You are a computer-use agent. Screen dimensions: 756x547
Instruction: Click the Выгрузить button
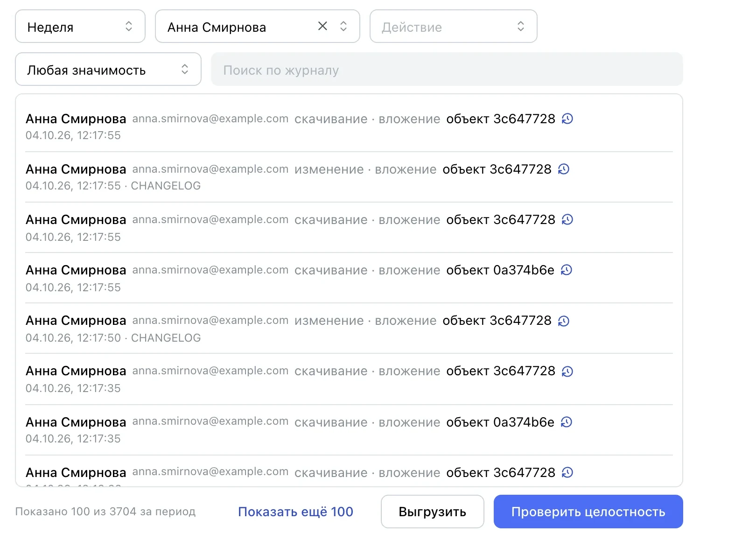click(432, 512)
